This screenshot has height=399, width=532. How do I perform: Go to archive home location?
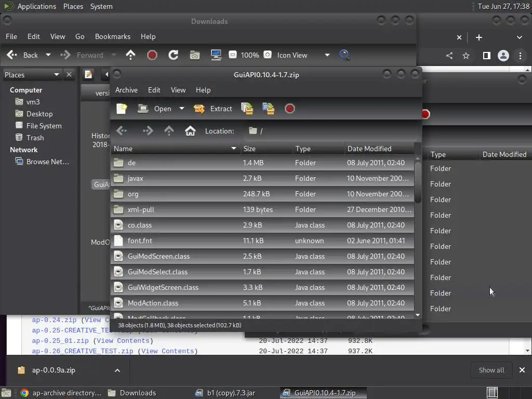coord(190,130)
